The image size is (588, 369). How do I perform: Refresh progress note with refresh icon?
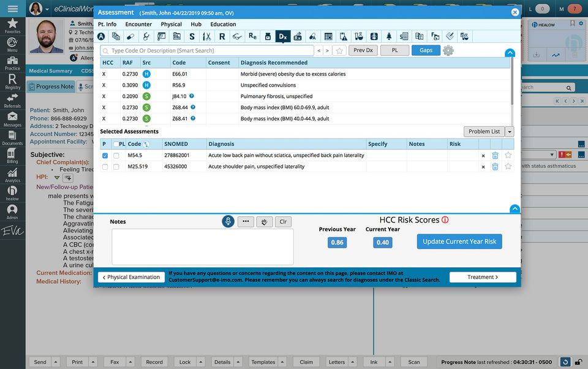[565, 362]
